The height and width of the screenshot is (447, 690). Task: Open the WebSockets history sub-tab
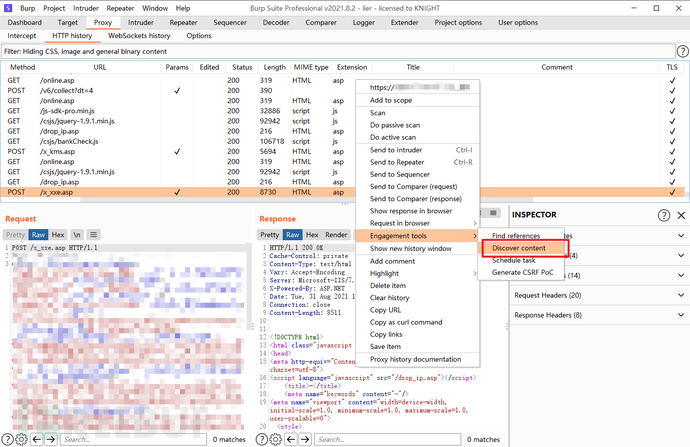pos(139,36)
